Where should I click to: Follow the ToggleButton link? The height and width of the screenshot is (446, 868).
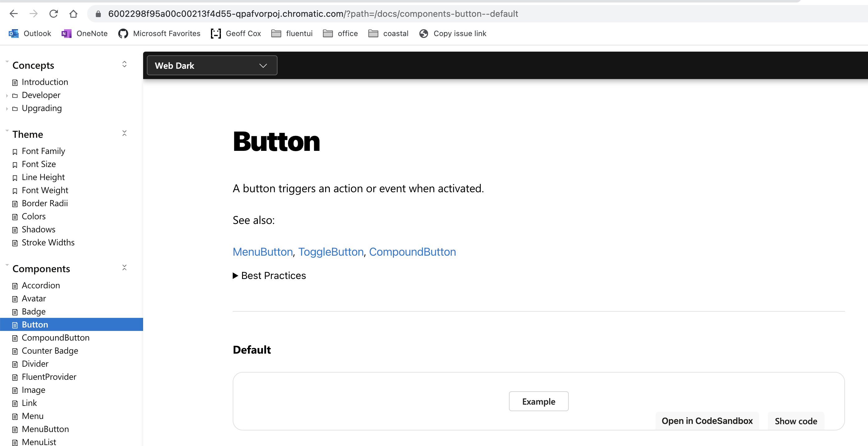tap(331, 252)
